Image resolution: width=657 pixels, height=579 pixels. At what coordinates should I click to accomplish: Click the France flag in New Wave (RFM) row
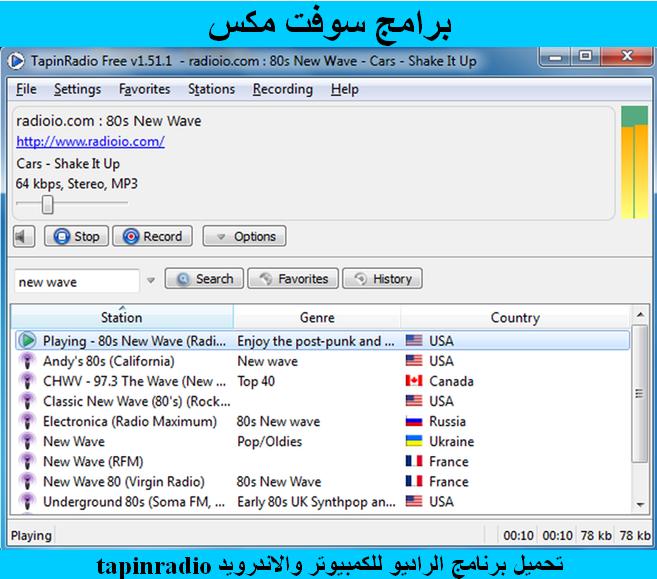point(414,461)
